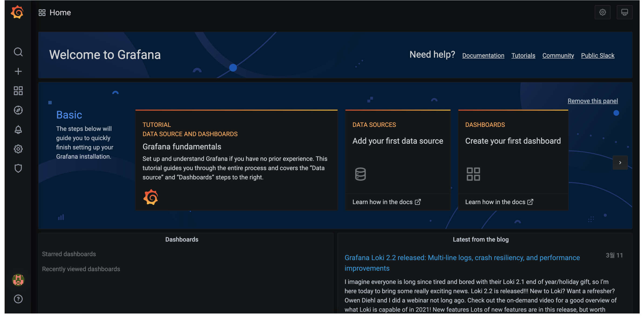Click the Dashboards panel title
The height and width of the screenshot is (317, 644).
[x=182, y=240]
